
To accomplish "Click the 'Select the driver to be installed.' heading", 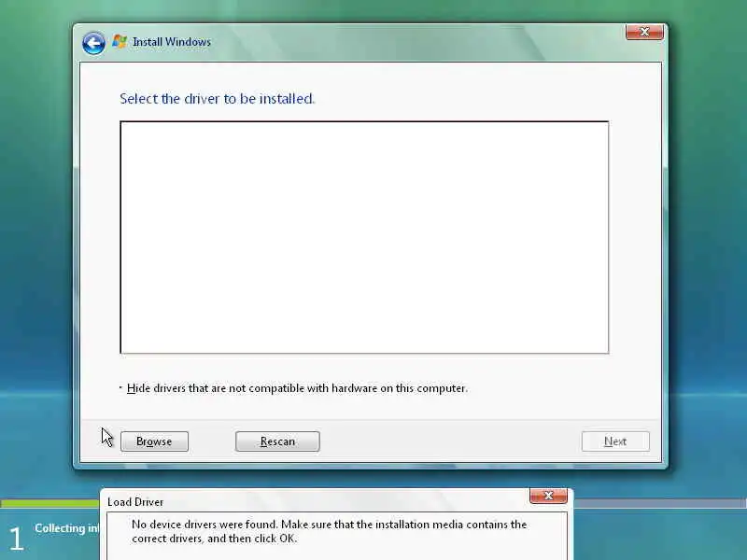I will tap(218, 99).
